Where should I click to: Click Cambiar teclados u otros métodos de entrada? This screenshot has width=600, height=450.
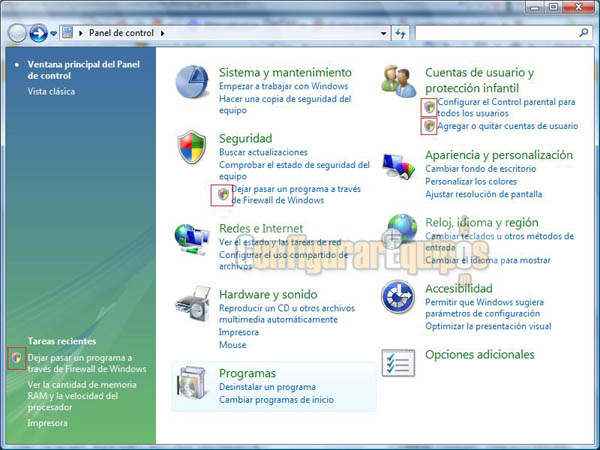[x=499, y=242]
